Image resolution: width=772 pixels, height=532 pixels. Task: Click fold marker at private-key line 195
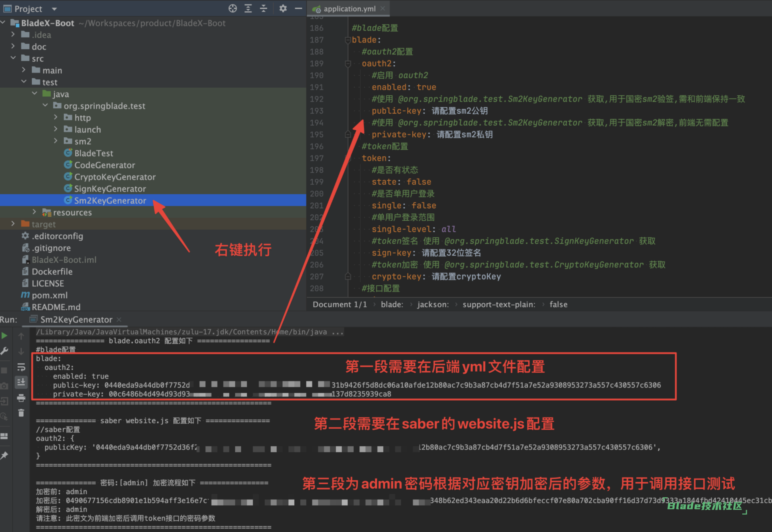[347, 135]
